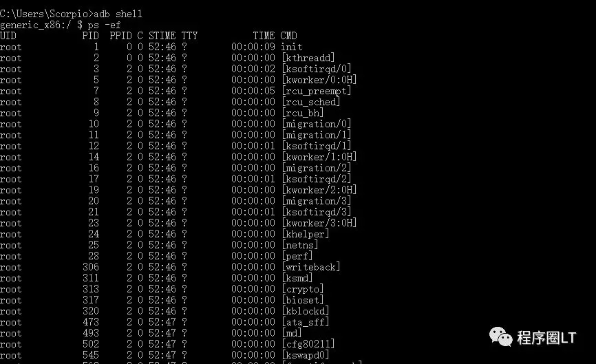Select the UID column header
This screenshot has height=364, width=596.
click(8, 36)
